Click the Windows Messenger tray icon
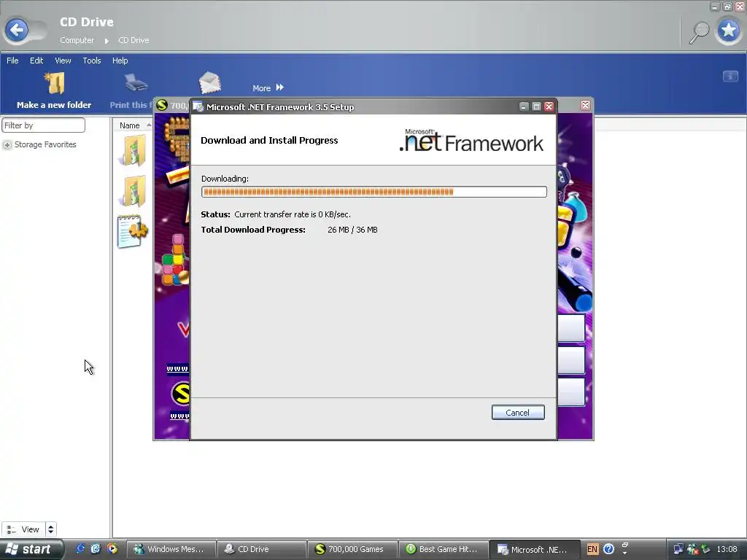 pos(692,549)
